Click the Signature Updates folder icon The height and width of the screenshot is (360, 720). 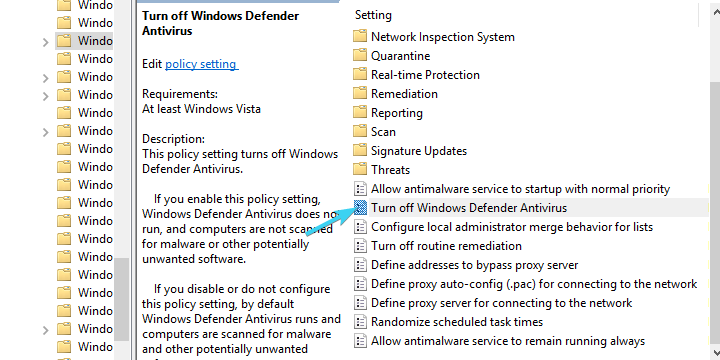click(x=360, y=151)
